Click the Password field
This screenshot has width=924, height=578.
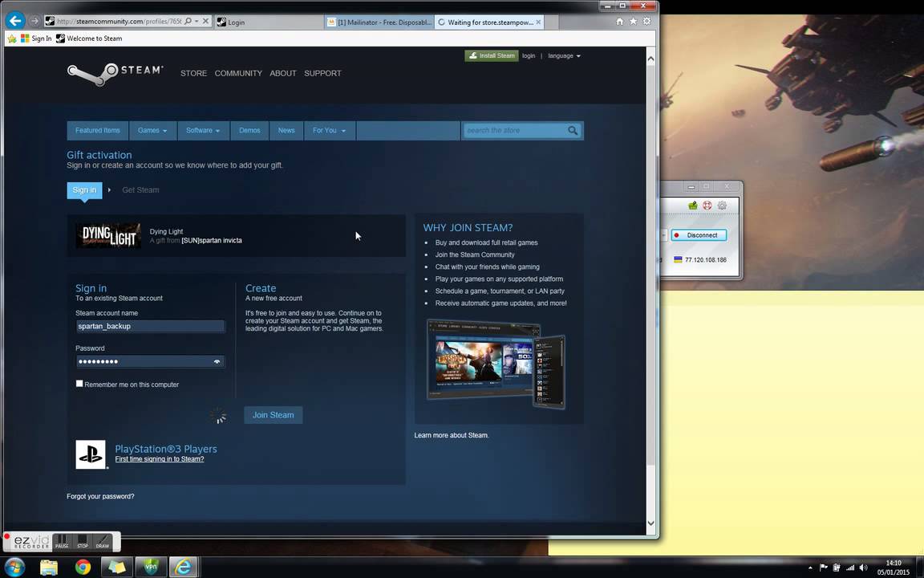pyautogui.click(x=150, y=361)
